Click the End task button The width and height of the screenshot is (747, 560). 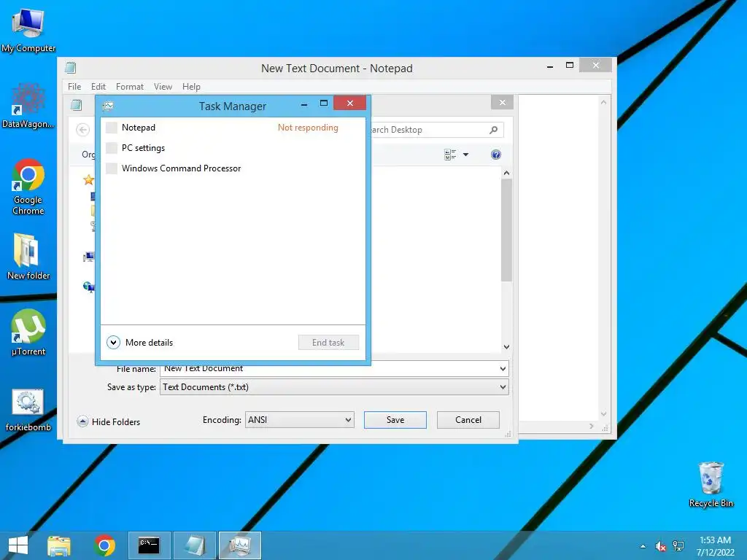pos(328,343)
